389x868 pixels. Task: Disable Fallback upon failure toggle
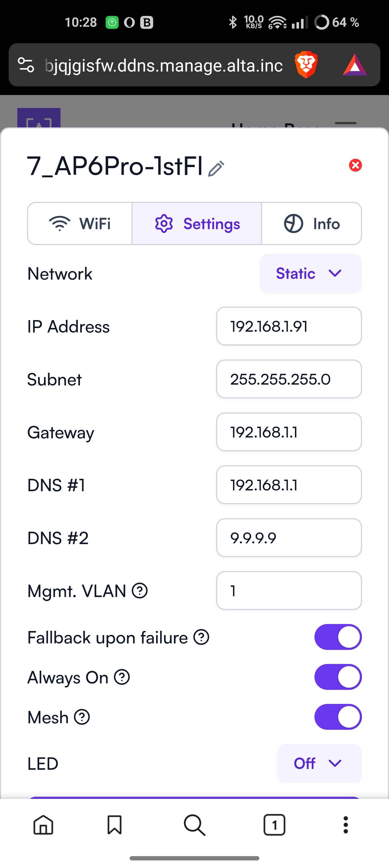(x=338, y=637)
